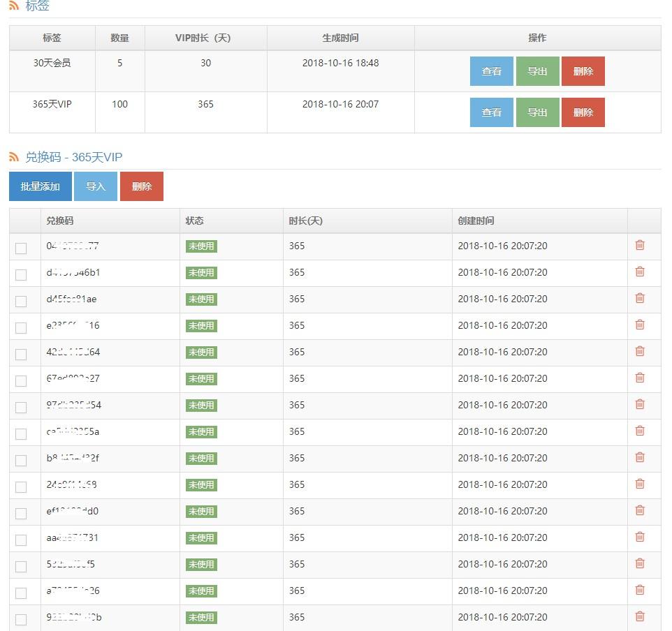This screenshot has height=631, width=672.
Task: Remove the code ending in 255a using trash icon
Action: coord(639,431)
